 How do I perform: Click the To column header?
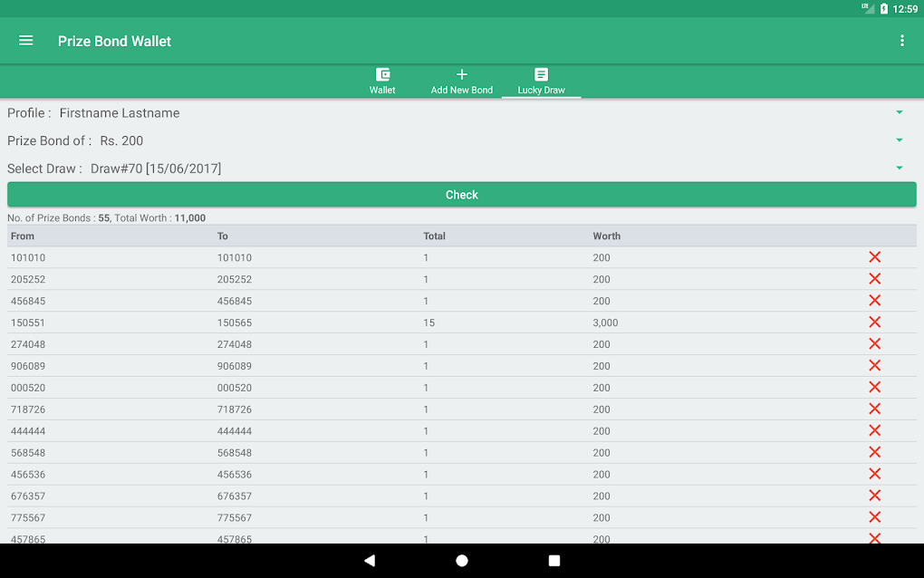coord(222,236)
